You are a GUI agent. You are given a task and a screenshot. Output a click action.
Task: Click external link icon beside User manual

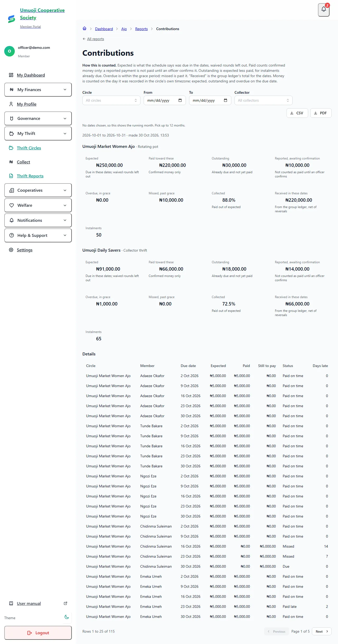(x=65, y=603)
